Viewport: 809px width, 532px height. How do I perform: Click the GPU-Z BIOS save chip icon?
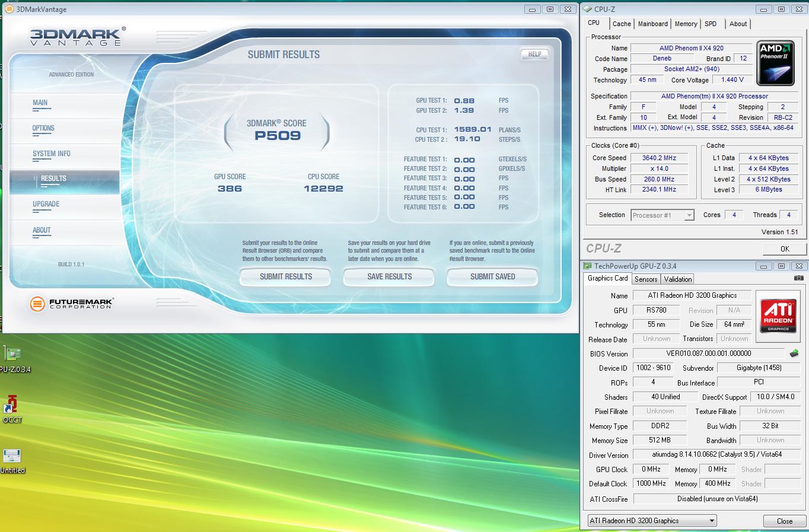794,353
